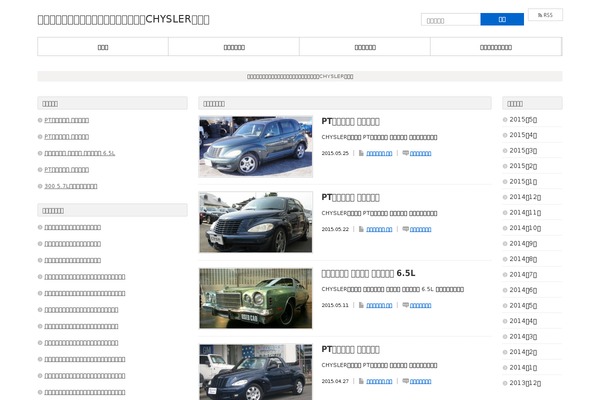Open the April 2015 monthly archive
The image size is (600, 400).
[523, 135]
